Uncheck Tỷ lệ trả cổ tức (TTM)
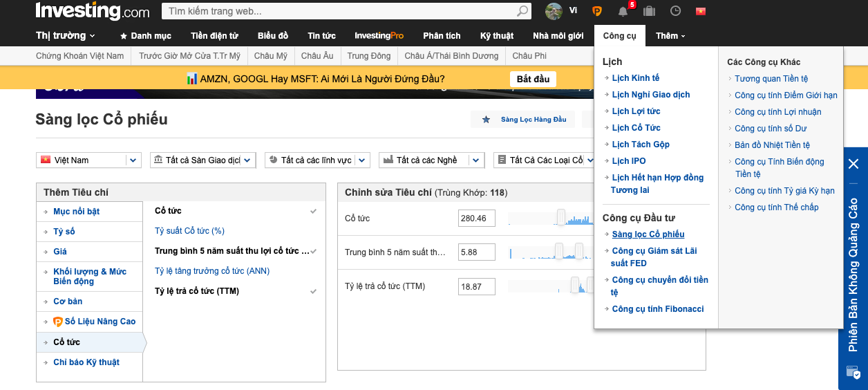 313,292
